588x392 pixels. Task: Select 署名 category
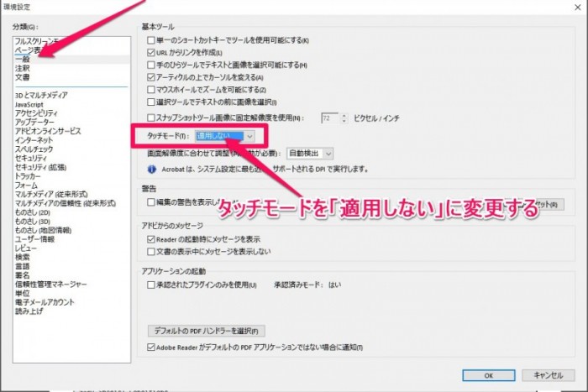pyautogui.click(x=23, y=275)
